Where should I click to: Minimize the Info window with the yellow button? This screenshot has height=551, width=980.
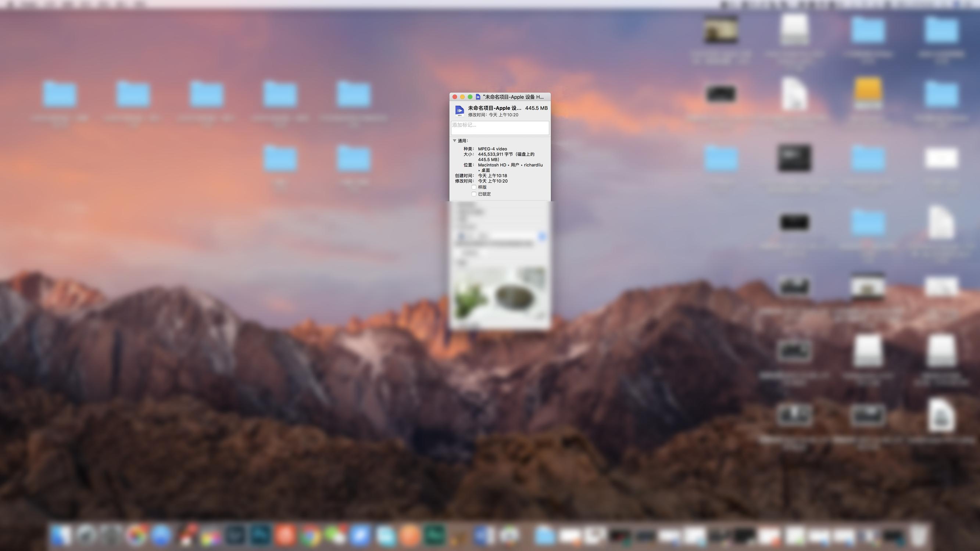[462, 97]
